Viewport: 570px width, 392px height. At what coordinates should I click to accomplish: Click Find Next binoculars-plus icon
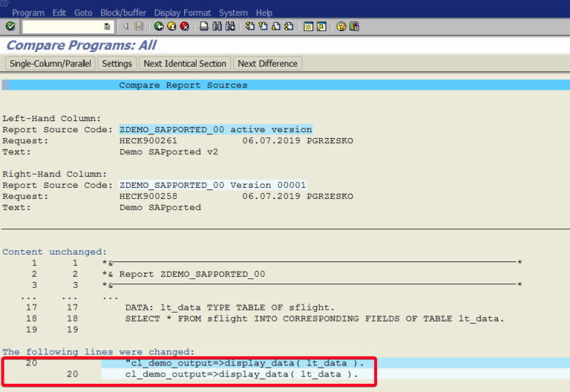tap(230, 26)
